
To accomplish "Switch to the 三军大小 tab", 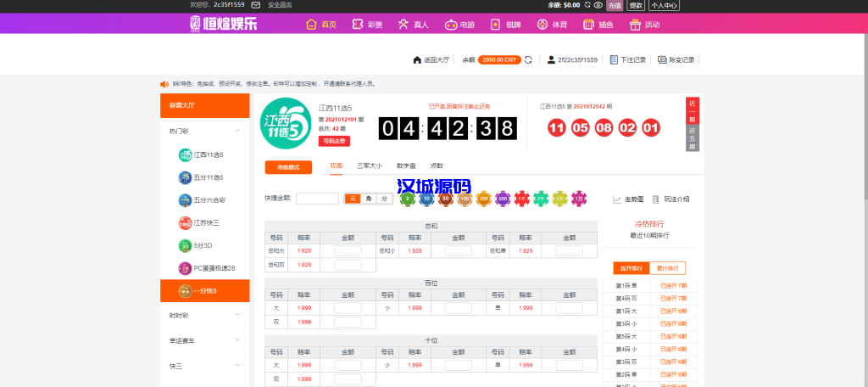I will (369, 166).
